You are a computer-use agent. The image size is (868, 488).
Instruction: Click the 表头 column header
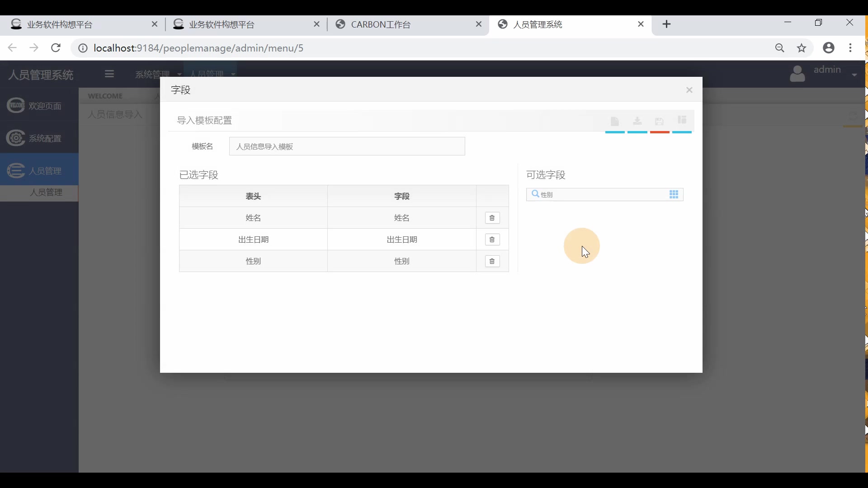(x=253, y=196)
